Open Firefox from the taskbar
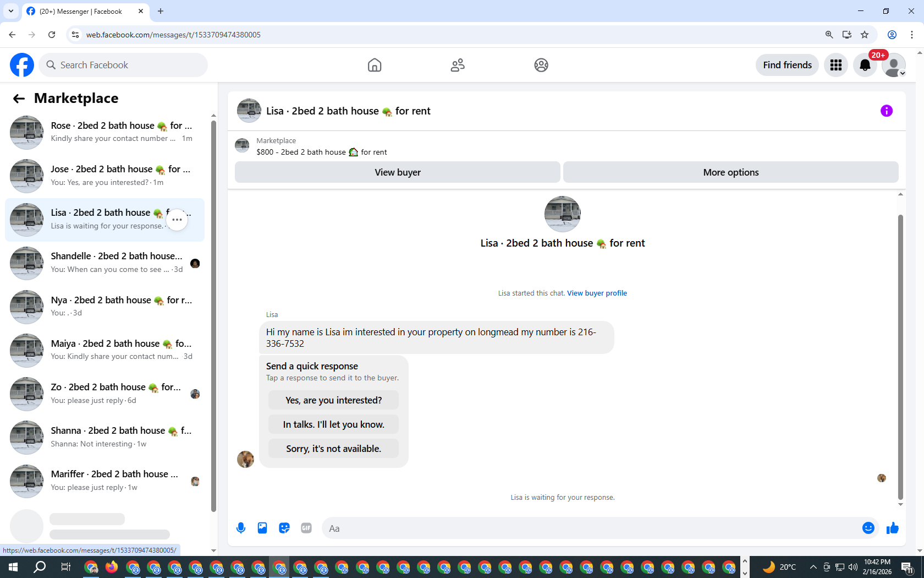The image size is (924, 578). tap(112, 567)
